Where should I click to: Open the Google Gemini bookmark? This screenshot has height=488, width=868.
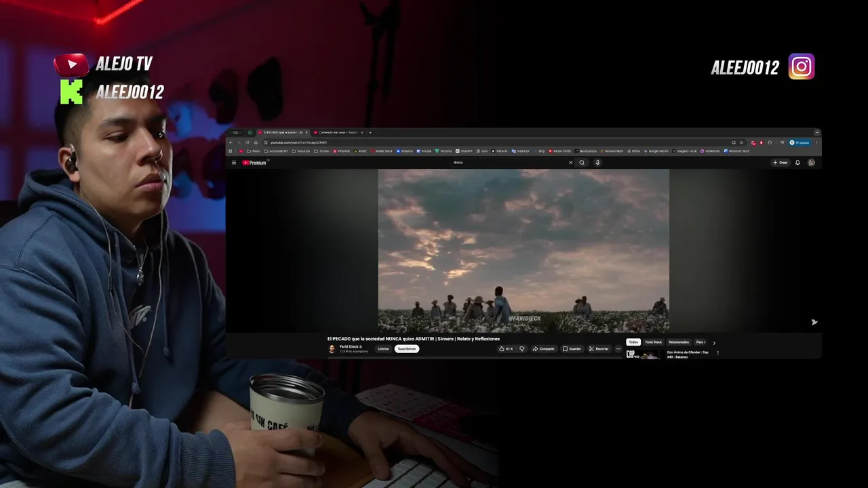coord(656,151)
